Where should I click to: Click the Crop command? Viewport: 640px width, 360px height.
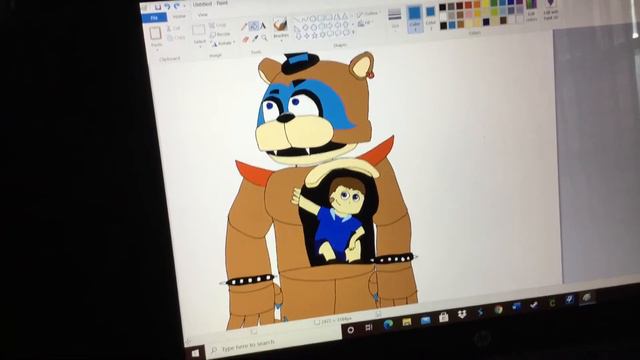218,25
